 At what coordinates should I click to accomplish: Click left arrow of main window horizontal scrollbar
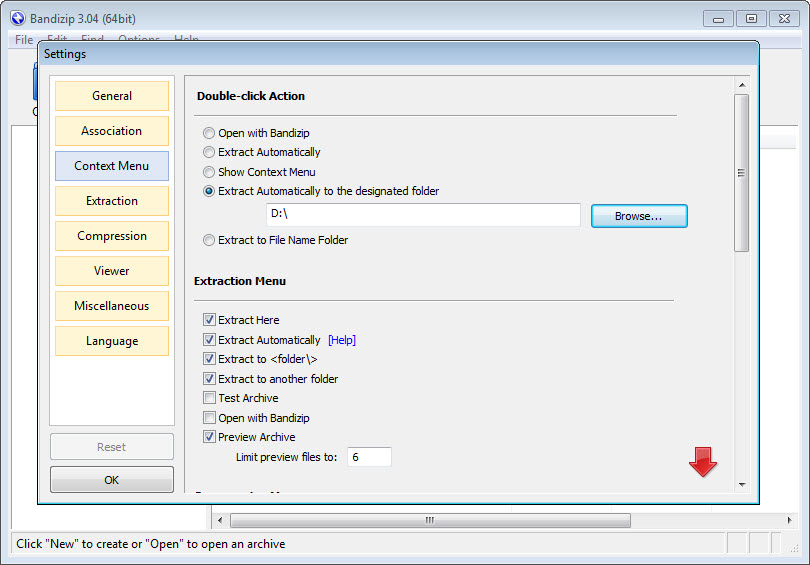click(220, 520)
